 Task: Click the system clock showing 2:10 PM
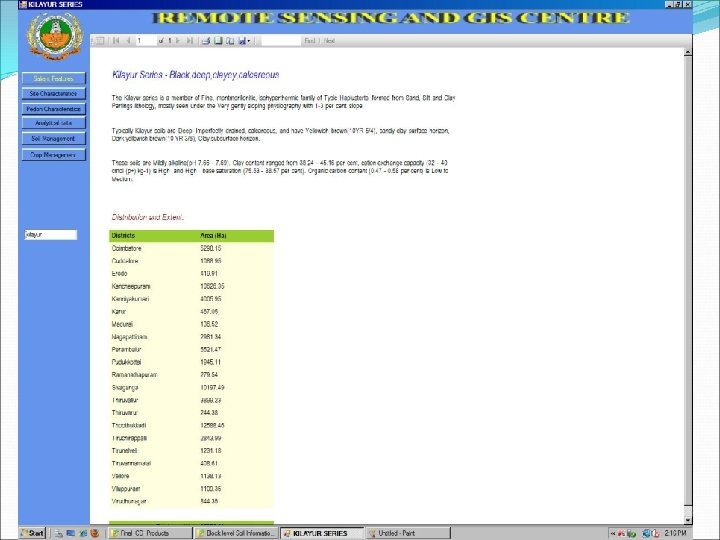point(675,533)
